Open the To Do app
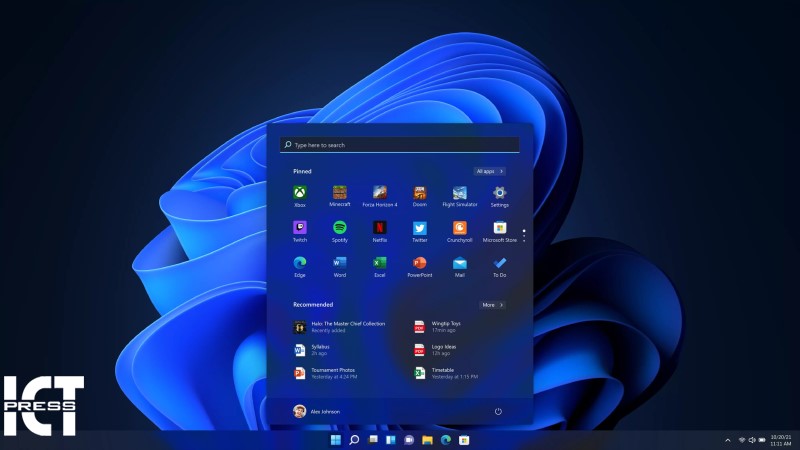Screen dimensions: 800x450 pos(499,263)
